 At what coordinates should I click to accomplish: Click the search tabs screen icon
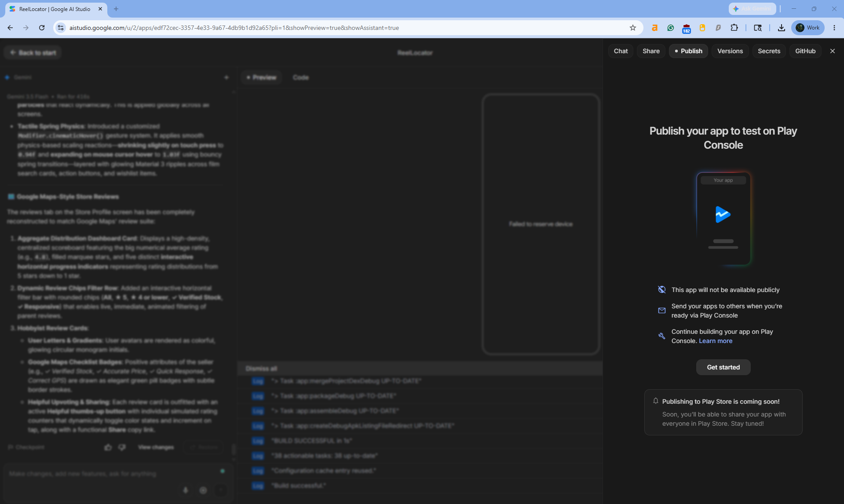pyautogui.click(x=757, y=28)
